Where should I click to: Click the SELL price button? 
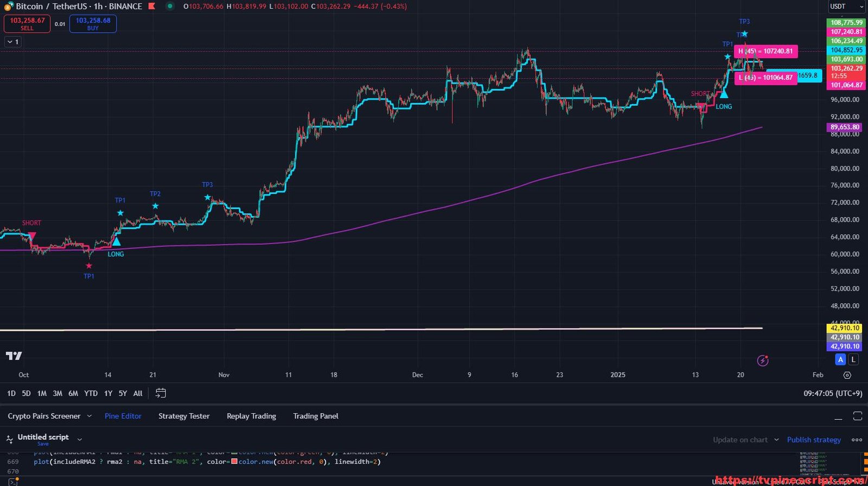(27, 24)
